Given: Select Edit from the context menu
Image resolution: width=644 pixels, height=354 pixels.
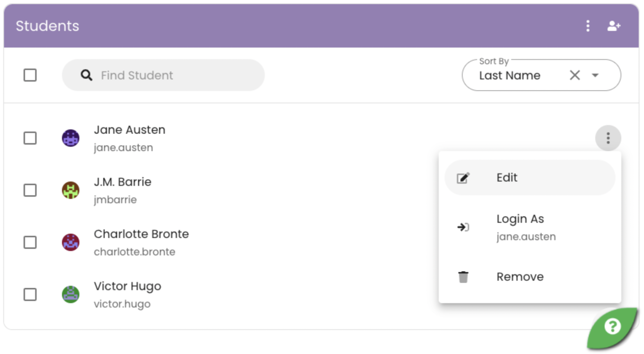Looking at the screenshot, I should click(x=506, y=177).
